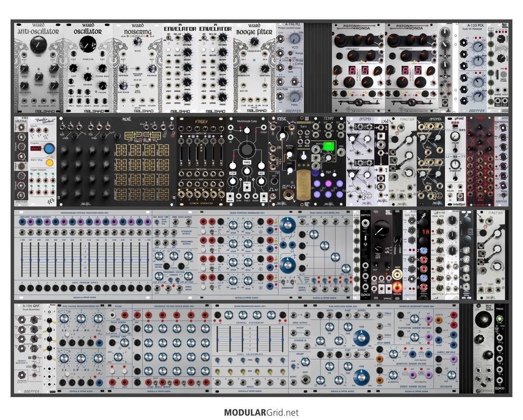The width and height of the screenshot is (523, 420).
Task: Click the Tempi green display screen
Action: (329, 145)
